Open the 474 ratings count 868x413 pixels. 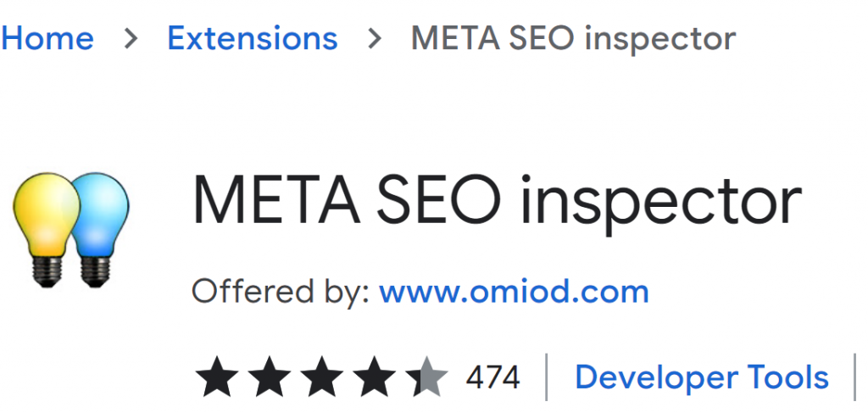(492, 378)
